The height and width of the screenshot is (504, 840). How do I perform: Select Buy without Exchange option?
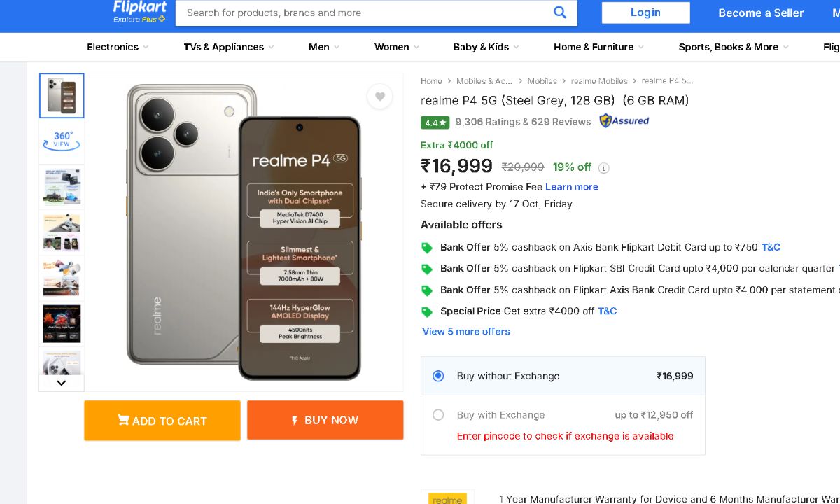[x=438, y=376]
